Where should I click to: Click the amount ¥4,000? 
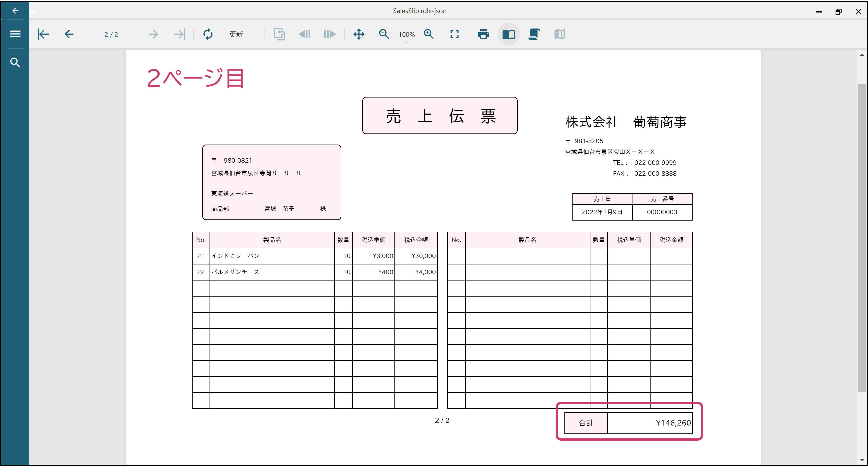point(426,272)
